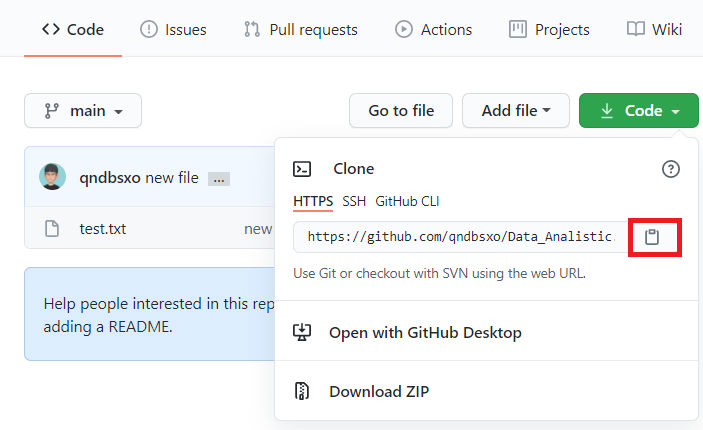Copy the clone URL to clipboard
703x430 pixels.
pos(652,237)
